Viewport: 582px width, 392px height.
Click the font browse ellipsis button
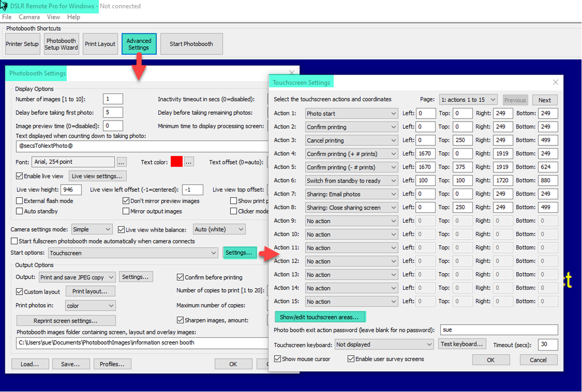click(x=122, y=162)
